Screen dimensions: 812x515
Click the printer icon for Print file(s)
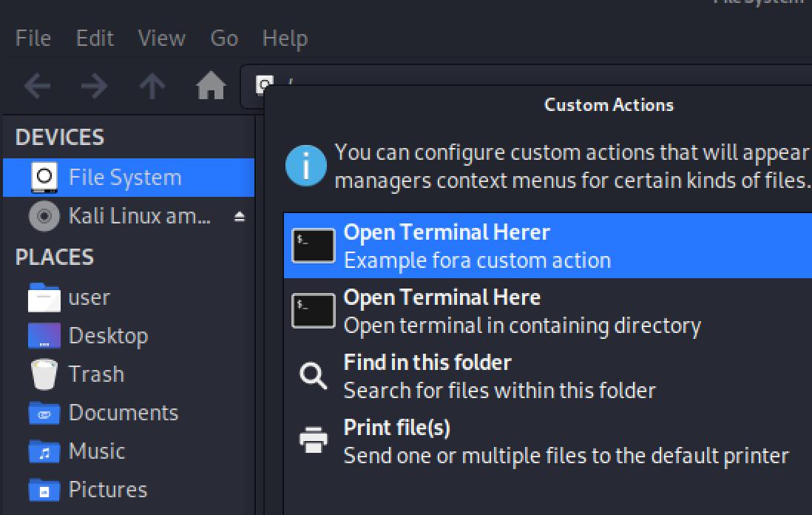click(x=314, y=440)
